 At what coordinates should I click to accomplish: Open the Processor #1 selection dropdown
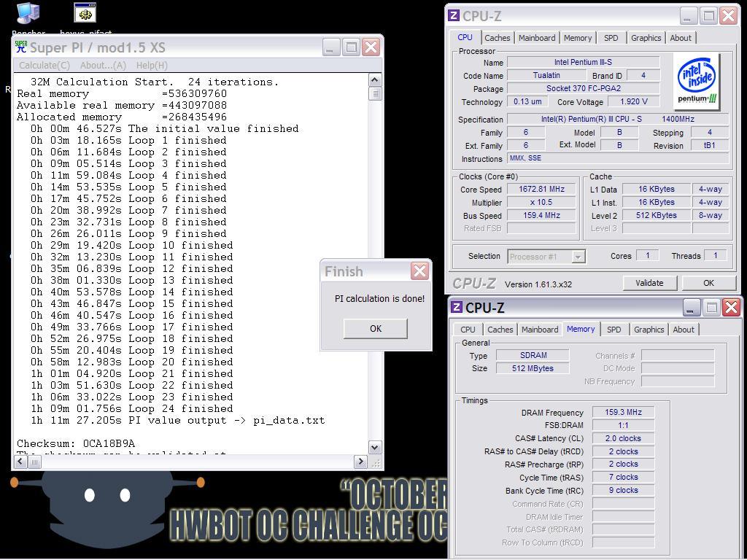pos(546,257)
